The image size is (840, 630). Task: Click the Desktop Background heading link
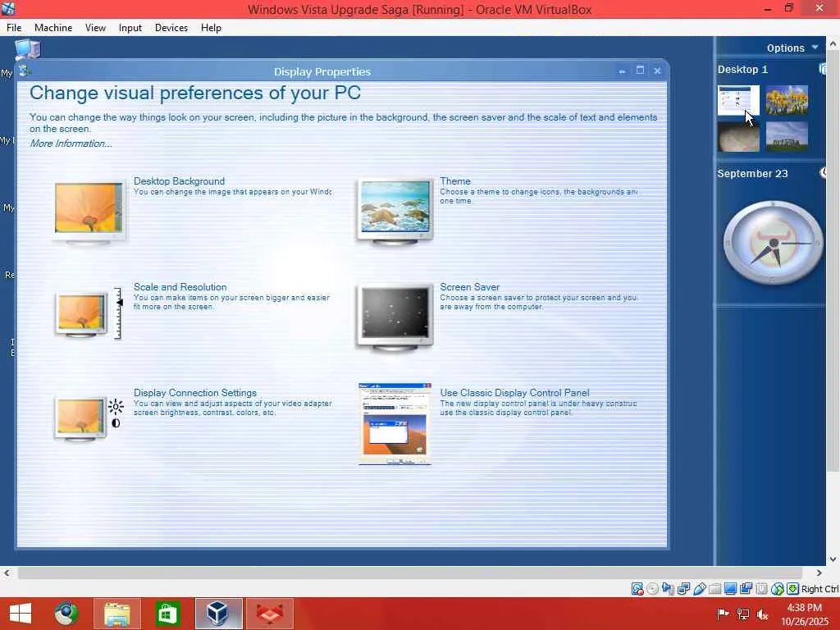click(179, 181)
